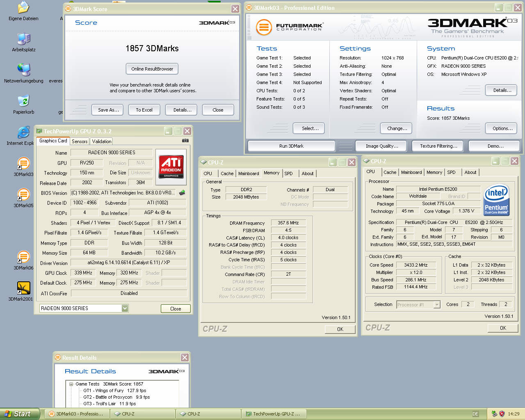
Task: Click Texture Filtering button
Action: point(438,146)
